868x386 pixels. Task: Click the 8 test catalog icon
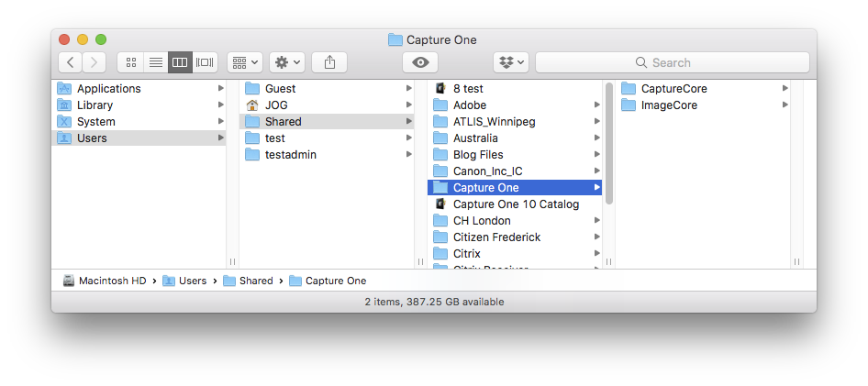coord(440,89)
